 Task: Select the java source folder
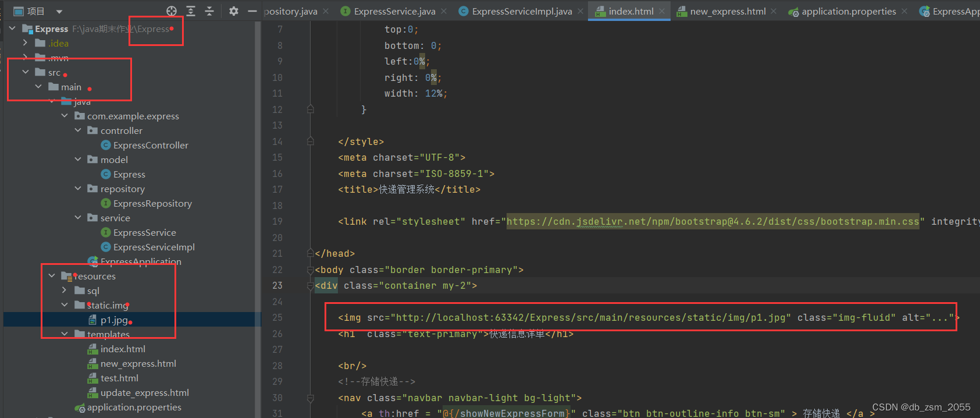76,101
